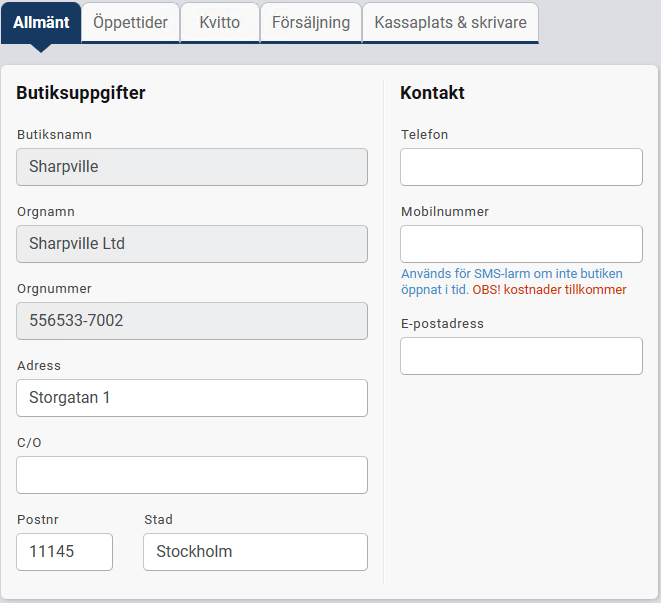Focus the Postnr field showing 11145
Image resolution: width=661 pixels, height=603 pixels.
[x=65, y=552]
